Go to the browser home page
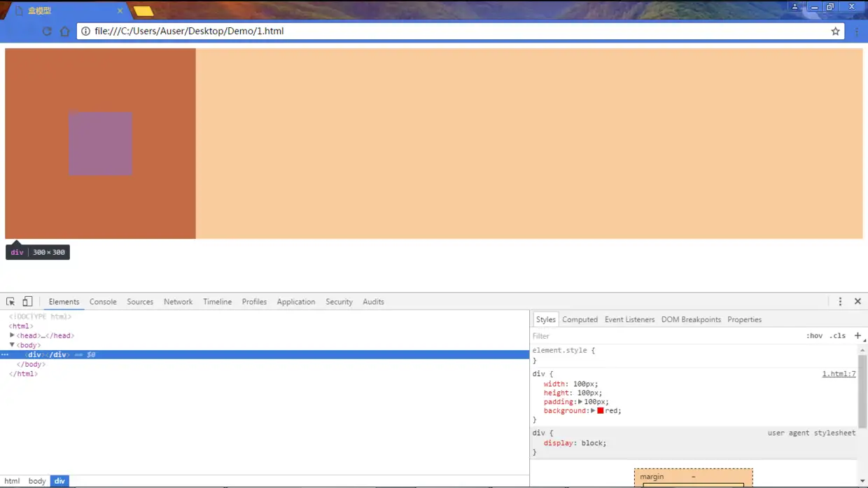The height and width of the screenshot is (488, 868). pos(65,31)
